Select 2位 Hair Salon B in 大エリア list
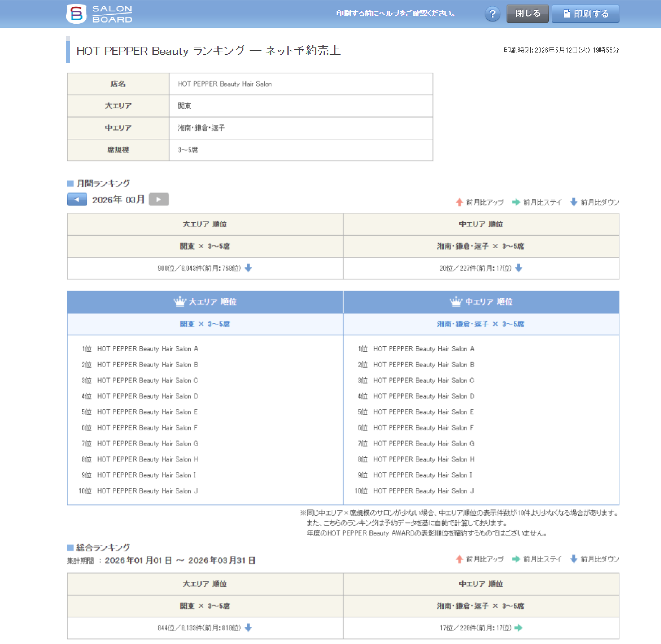This screenshot has height=644, width=661. pyautogui.click(x=140, y=365)
